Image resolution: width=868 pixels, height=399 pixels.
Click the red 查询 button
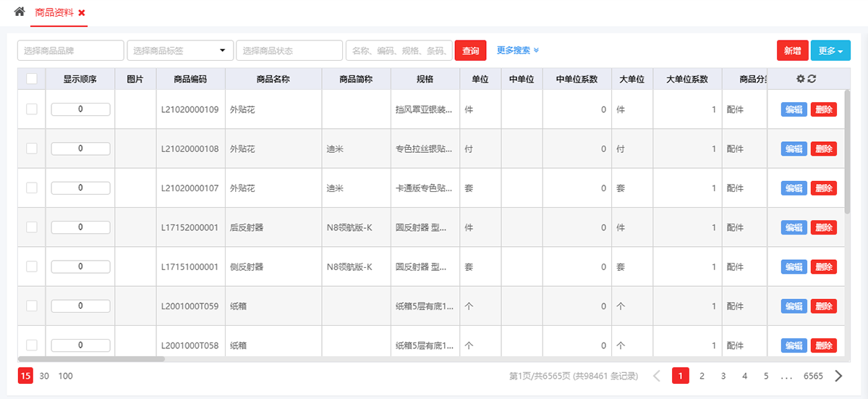coord(471,51)
